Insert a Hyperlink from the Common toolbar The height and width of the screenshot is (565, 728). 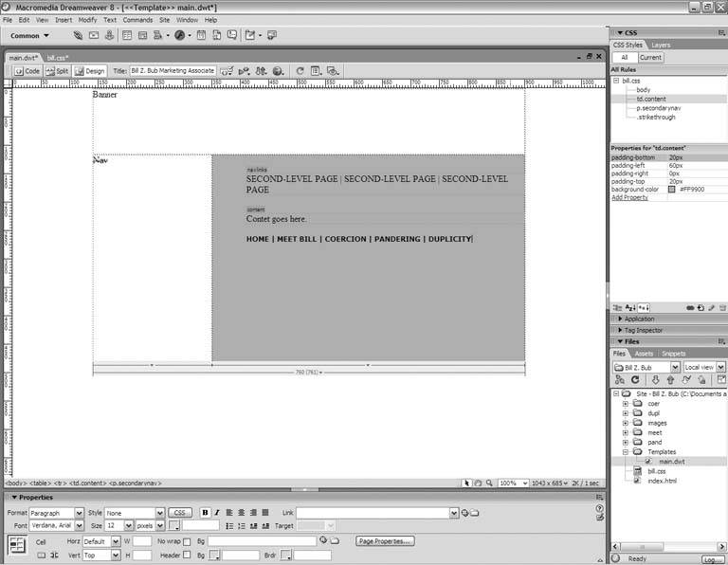coord(78,35)
